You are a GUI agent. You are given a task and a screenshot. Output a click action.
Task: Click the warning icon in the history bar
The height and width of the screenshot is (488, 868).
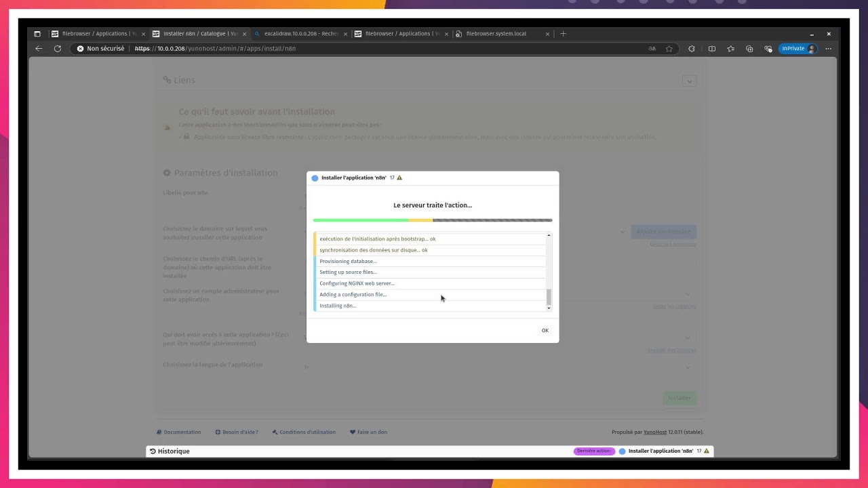[707, 451]
